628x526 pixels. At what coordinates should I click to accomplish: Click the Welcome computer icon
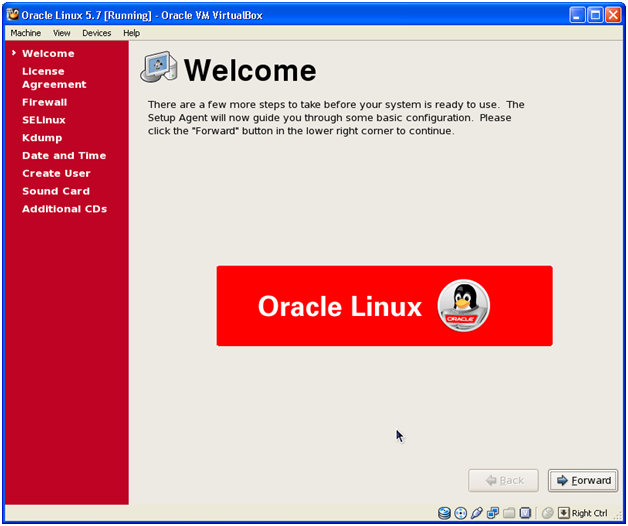pos(159,67)
